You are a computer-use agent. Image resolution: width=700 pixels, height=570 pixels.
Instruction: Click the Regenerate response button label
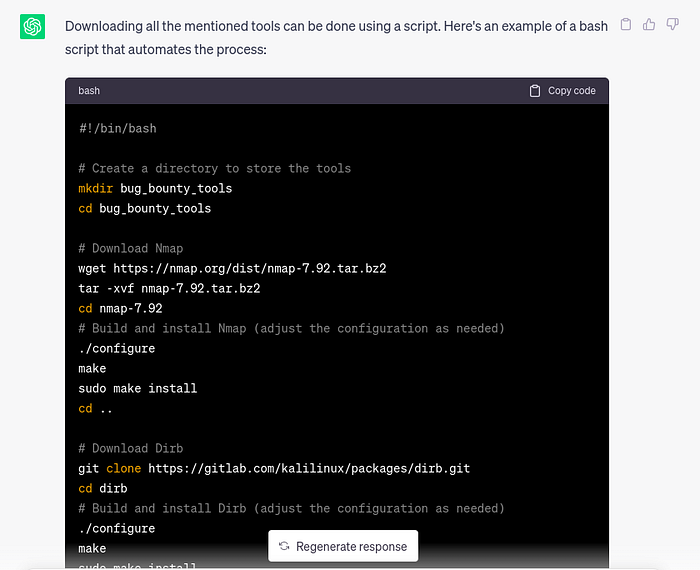351,547
